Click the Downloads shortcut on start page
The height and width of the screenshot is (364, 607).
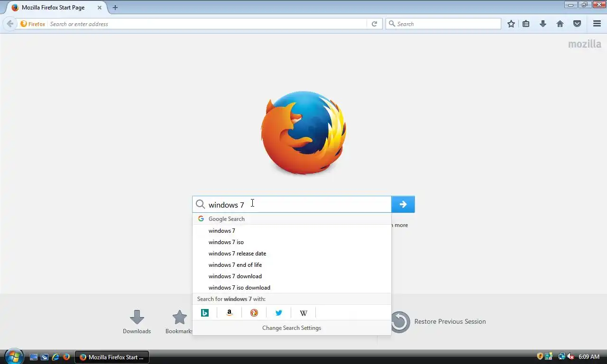click(x=137, y=322)
